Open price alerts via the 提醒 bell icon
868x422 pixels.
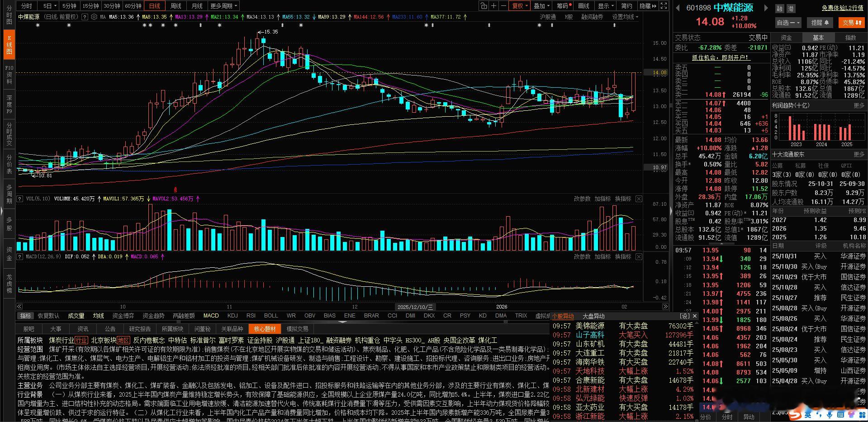pyautogui.click(x=820, y=22)
